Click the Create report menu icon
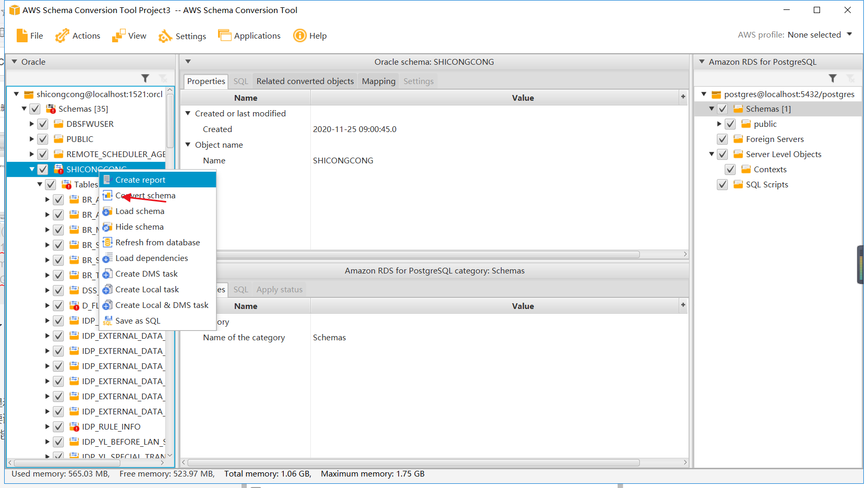 tap(107, 180)
